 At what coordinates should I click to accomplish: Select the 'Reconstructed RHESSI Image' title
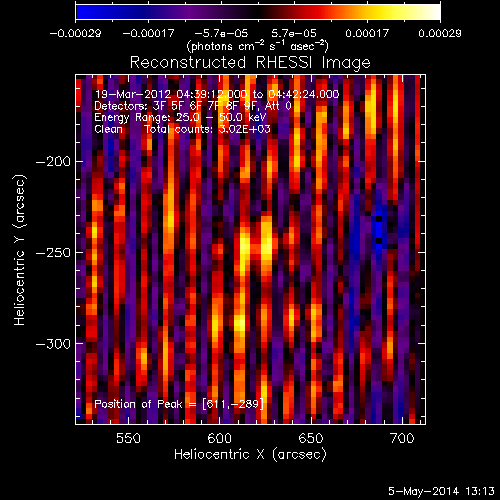(250, 62)
